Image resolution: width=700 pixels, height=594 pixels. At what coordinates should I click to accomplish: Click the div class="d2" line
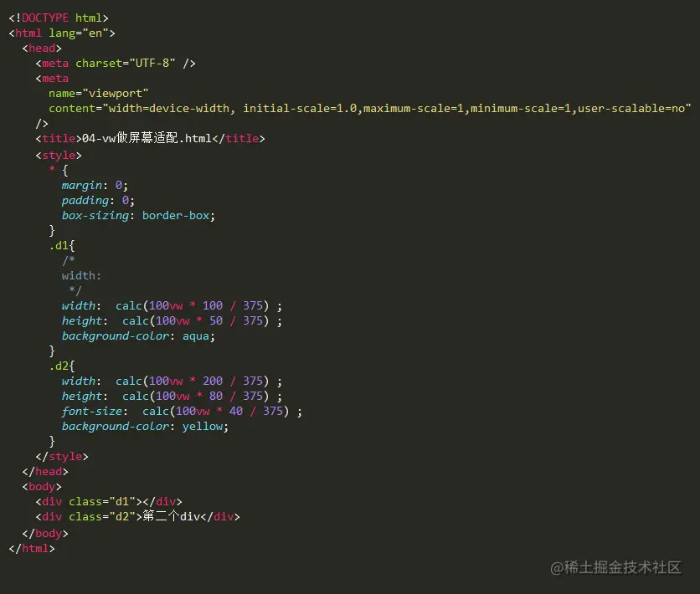(138, 516)
